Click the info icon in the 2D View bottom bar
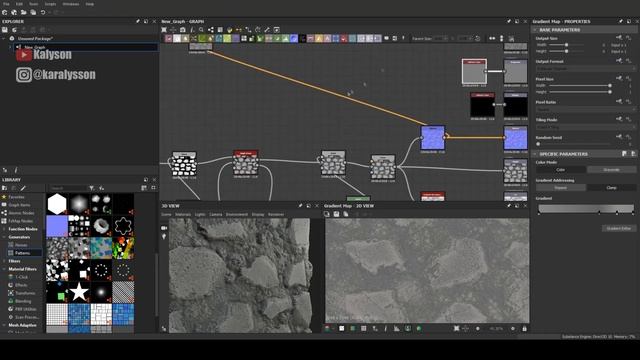This screenshot has width=640, height=360. 386,328
